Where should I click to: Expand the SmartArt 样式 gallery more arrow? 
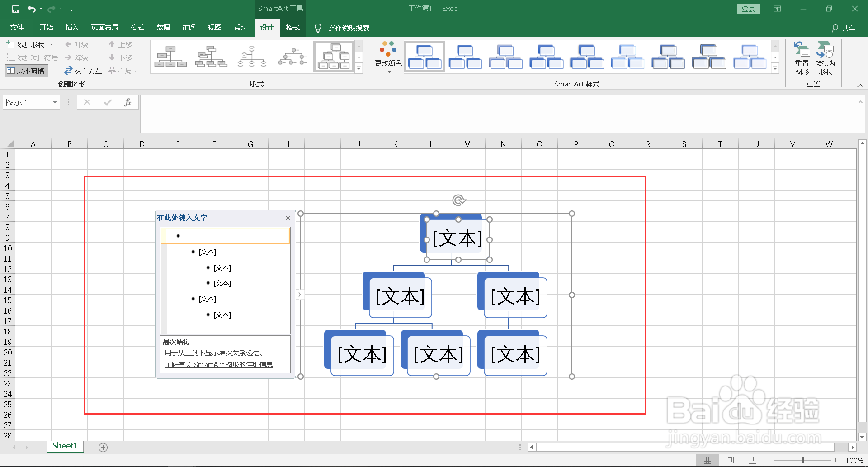click(x=775, y=68)
